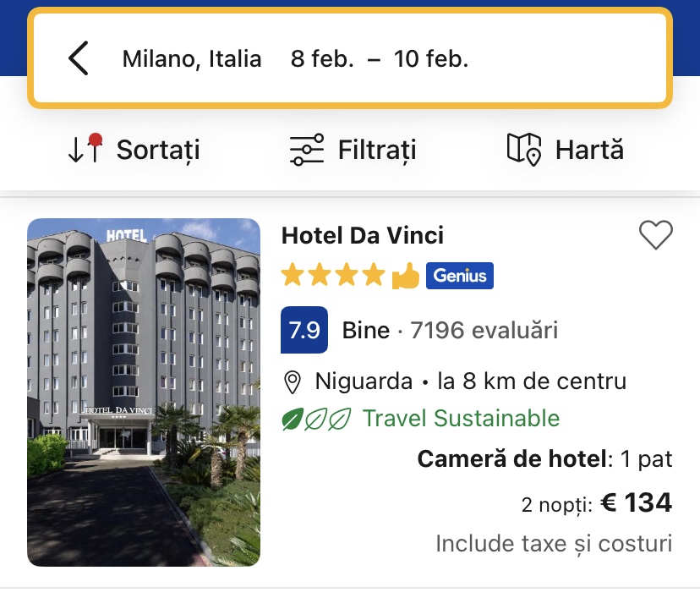Open Filtrați filter options
This screenshot has width=700, height=598.
click(376, 150)
